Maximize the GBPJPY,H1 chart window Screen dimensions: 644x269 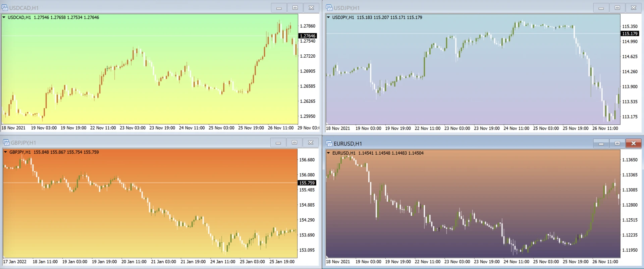click(294, 143)
